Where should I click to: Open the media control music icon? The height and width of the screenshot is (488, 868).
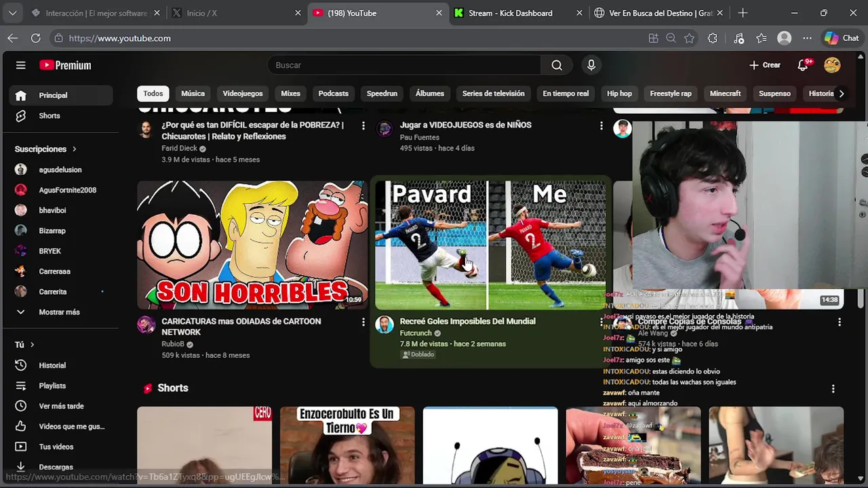(739, 38)
